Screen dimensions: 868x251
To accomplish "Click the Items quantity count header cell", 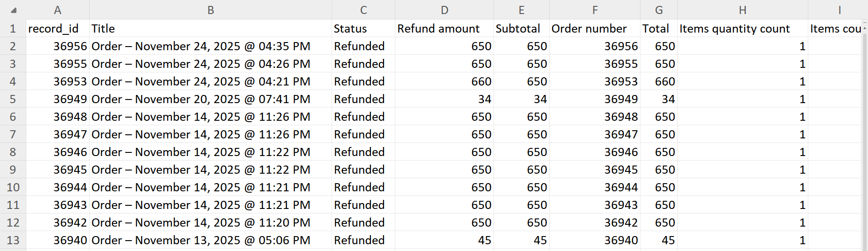I will tap(742, 28).
